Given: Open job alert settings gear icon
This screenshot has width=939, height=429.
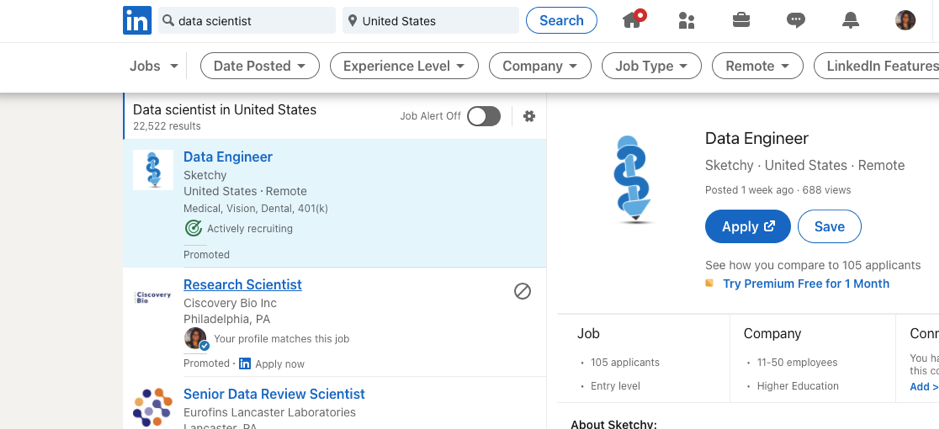Looking at the screenshot, I should pyautogui.click(x=529, y=116).
